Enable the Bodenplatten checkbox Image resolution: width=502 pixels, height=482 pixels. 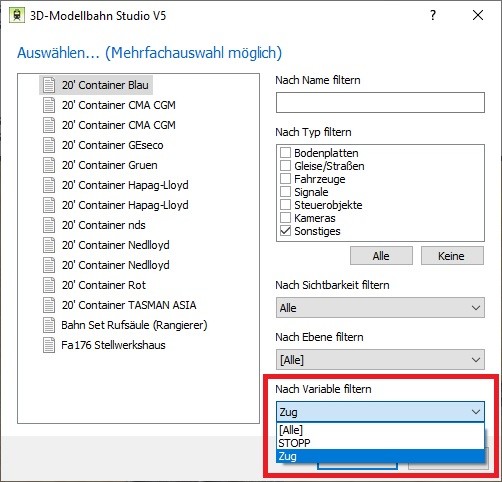(x=285, y=153)
